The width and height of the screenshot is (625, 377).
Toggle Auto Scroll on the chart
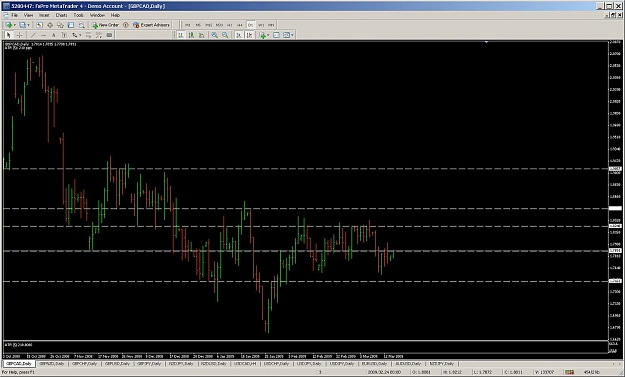239,35
